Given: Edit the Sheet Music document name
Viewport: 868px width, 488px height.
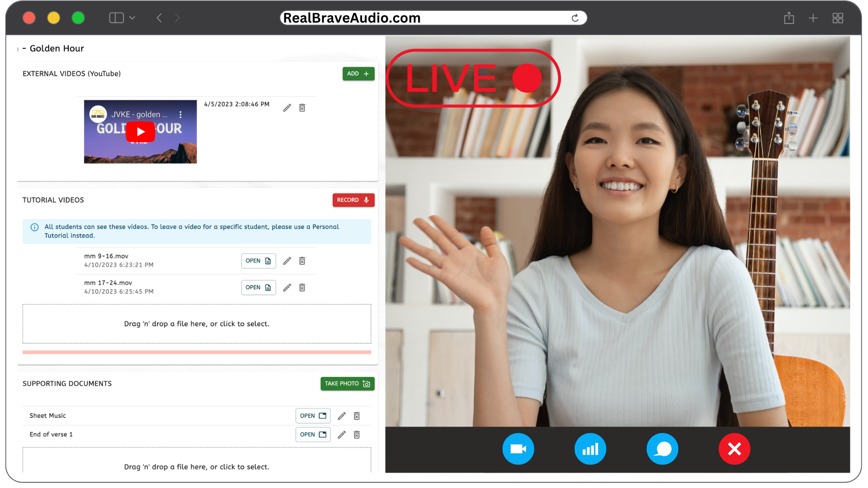Looking at the screenshot, I should click(341, 416).
